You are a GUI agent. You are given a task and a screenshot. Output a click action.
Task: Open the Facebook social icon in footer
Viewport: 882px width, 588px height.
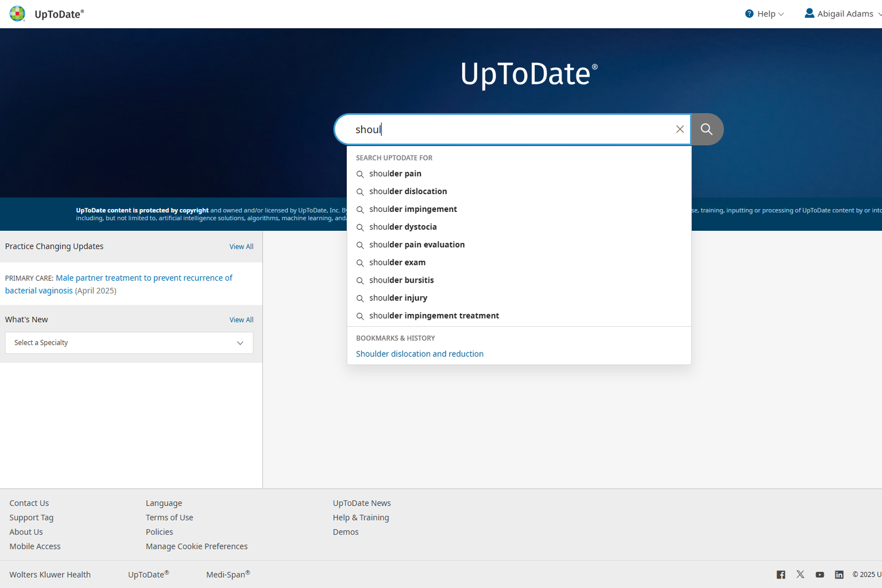point(781,575)
